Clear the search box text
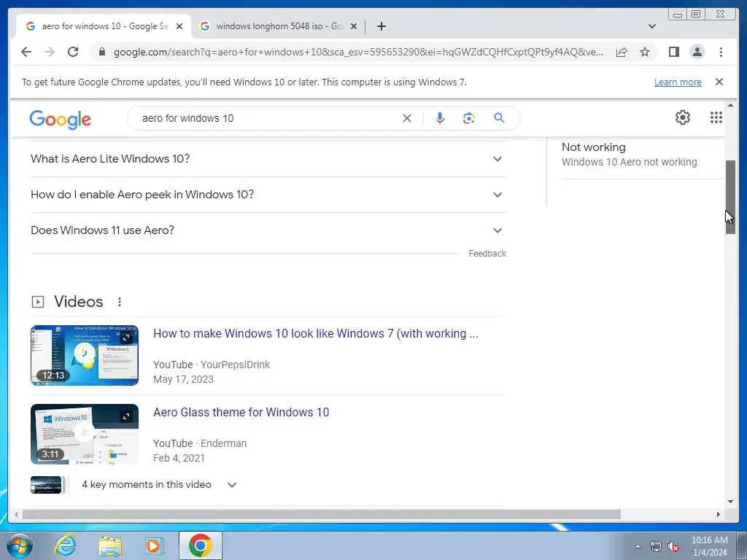 click(x=406, y=118)
